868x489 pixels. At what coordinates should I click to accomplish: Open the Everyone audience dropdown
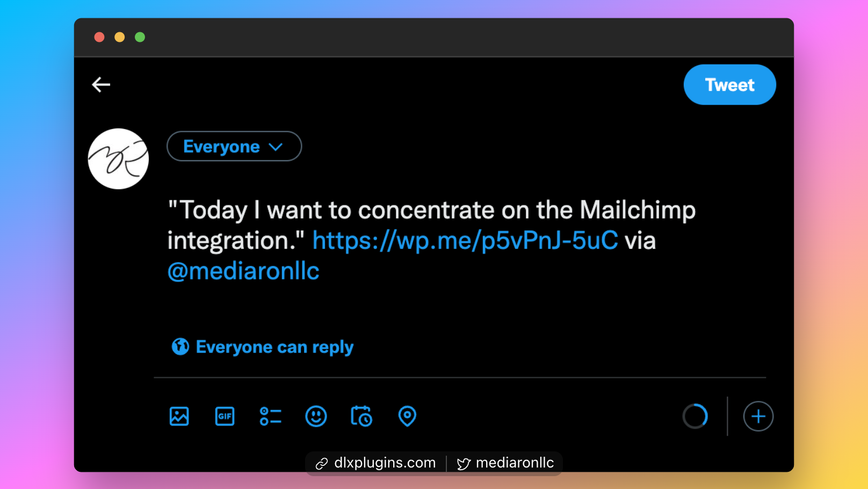click(222, 146)
